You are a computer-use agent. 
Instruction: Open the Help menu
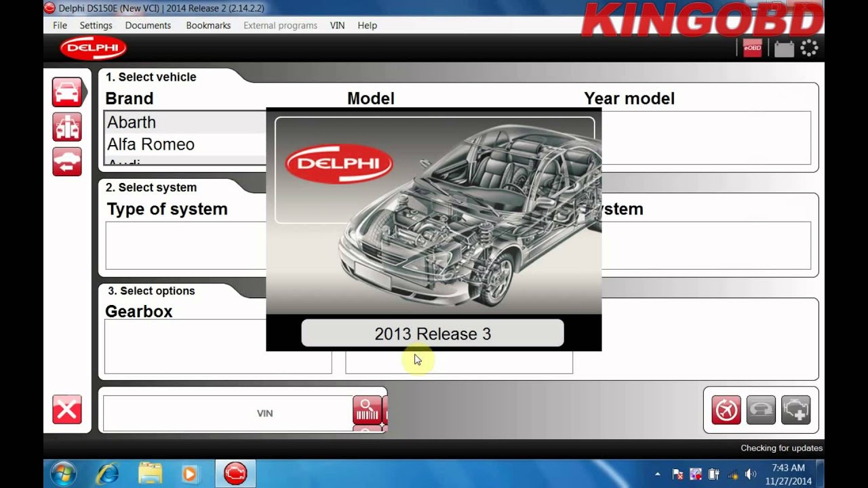click(367, 25)
